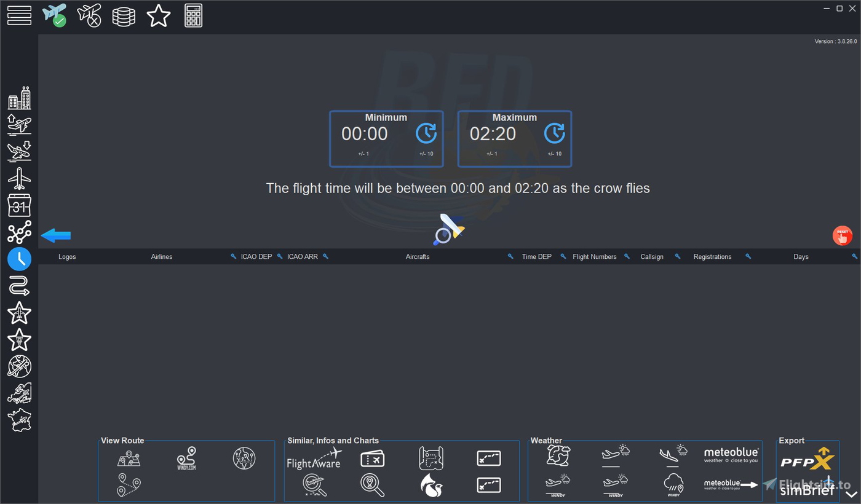Click the Maximum time clock stepper
This screenshot has width=861, height=504.
[554, 133]
